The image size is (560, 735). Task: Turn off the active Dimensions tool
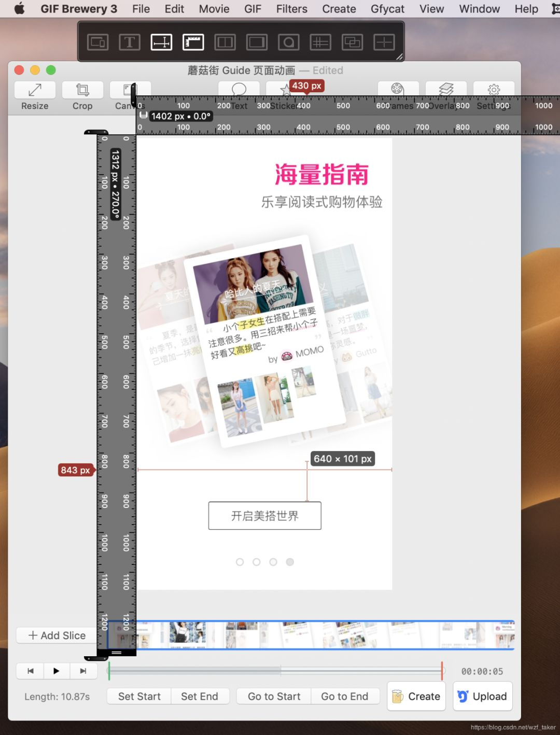pyautogui.click(x=161, y=42)
